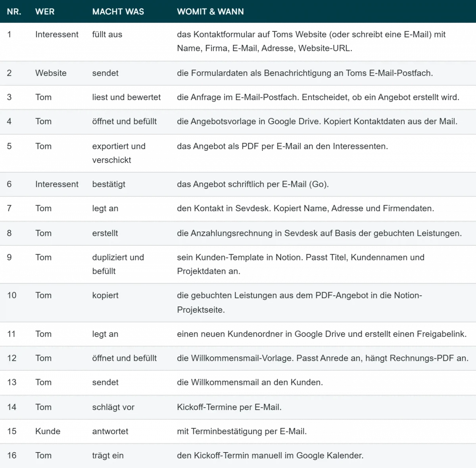
Task: Click the MACHT WAS column header
Action: click(x=118, y=12)
